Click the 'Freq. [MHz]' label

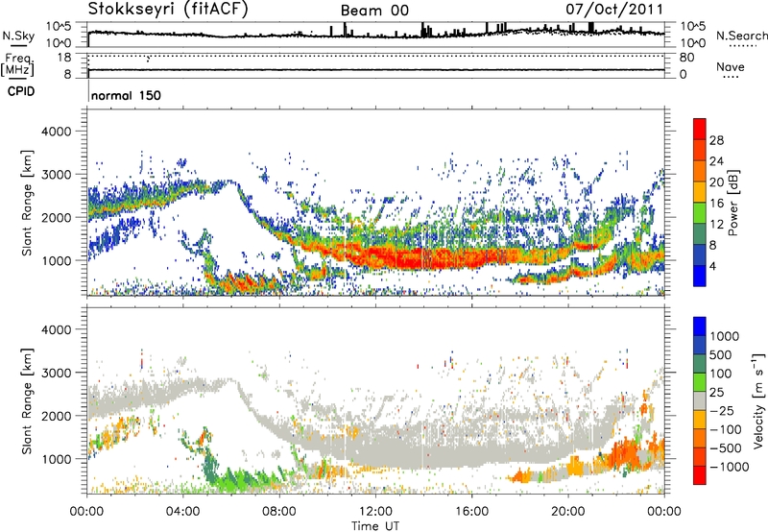coord(17,64)
